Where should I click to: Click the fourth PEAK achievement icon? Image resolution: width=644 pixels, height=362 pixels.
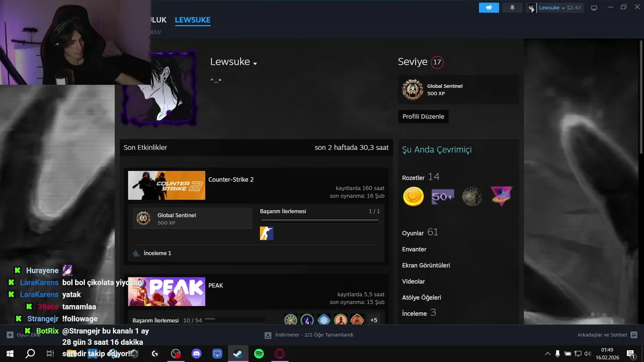[341, 320]
